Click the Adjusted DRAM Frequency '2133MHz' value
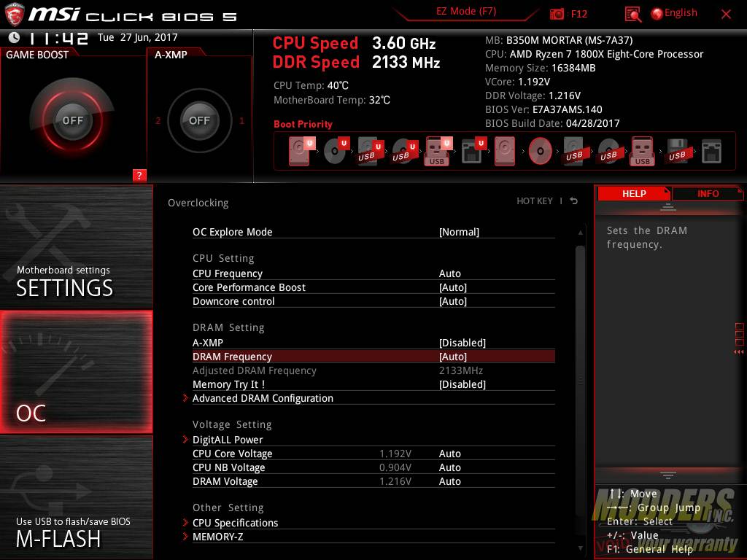 [461, 370]
